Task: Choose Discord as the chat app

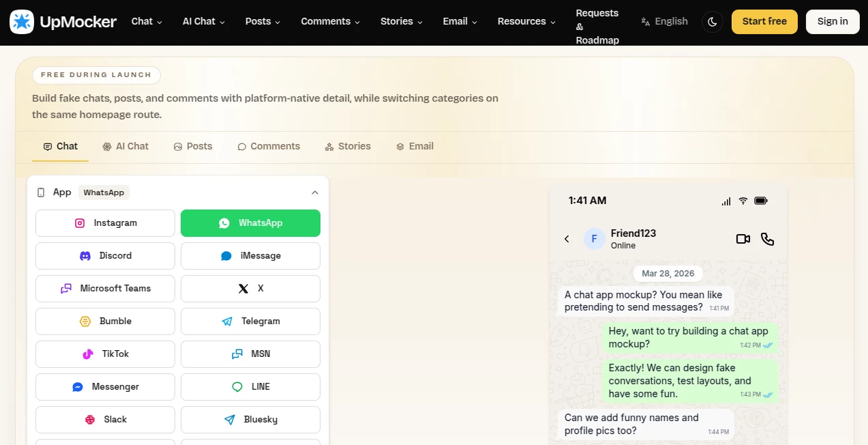Action: [x=105, y=256]
